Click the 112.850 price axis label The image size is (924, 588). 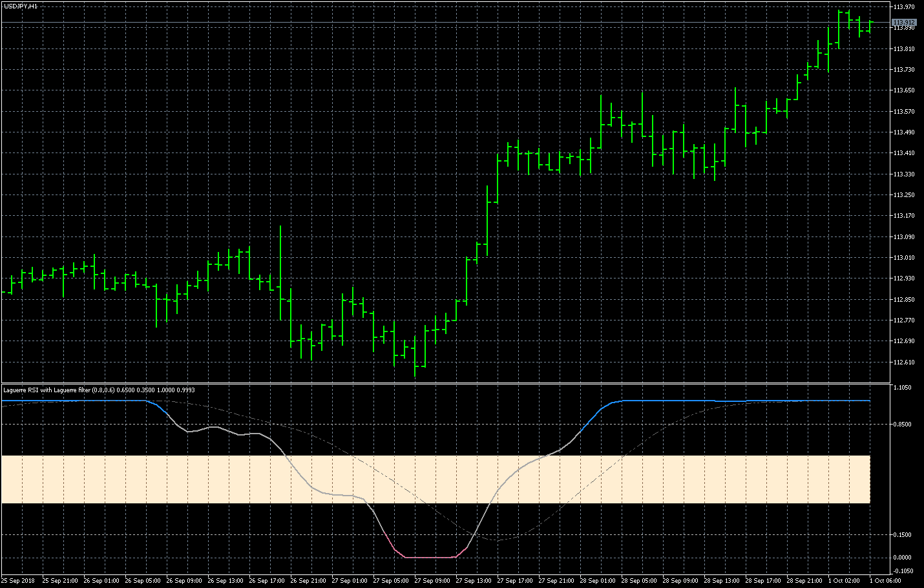904,300
